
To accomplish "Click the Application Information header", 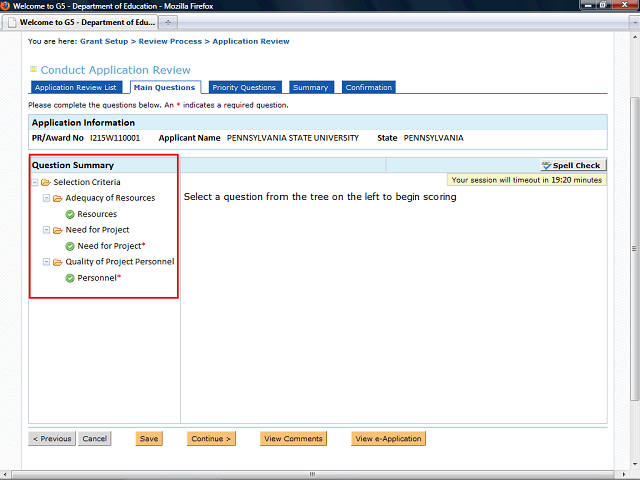I will [x=83, y=123].
